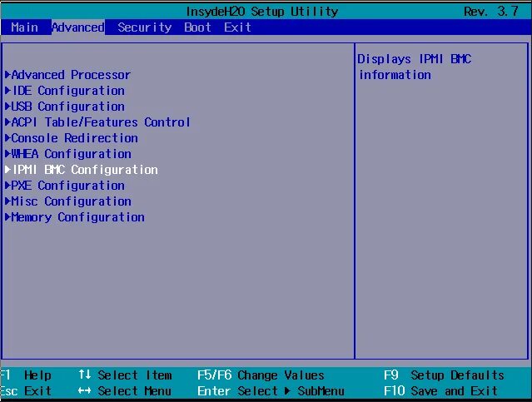The height and width of the screenshot is (402, 532).
Task: Open the Security tab
Action: pyautogui.click(x=145, y=27)
